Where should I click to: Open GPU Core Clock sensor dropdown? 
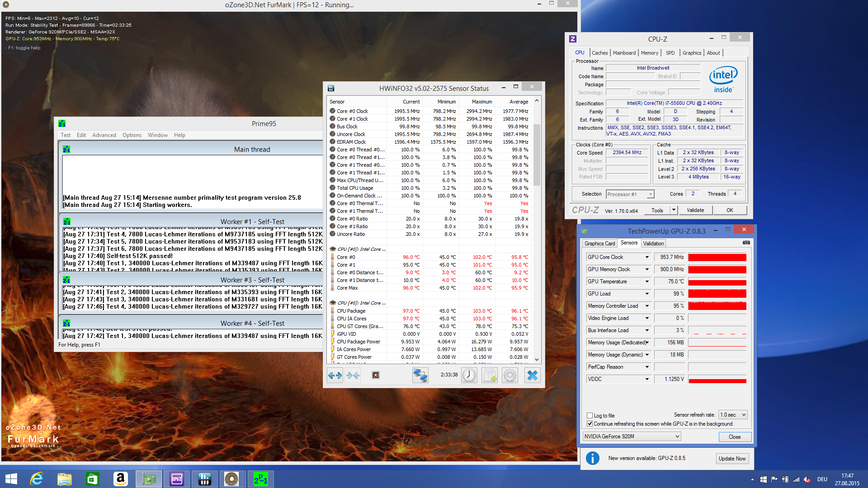[x=647, y=257]
